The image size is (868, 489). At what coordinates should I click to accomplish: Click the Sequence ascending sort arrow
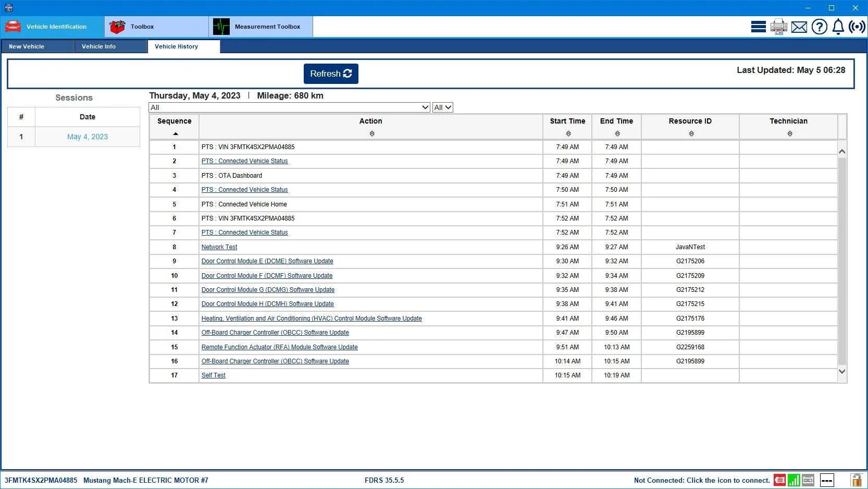point(176,134)
